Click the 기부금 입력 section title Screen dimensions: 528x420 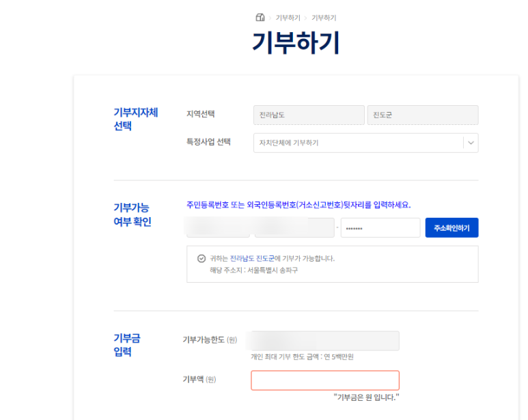click(127, 345)
